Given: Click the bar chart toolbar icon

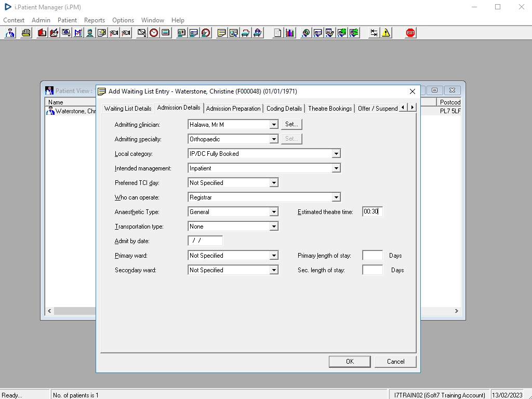Looking at the screenshot, I should tap(290, 33).
